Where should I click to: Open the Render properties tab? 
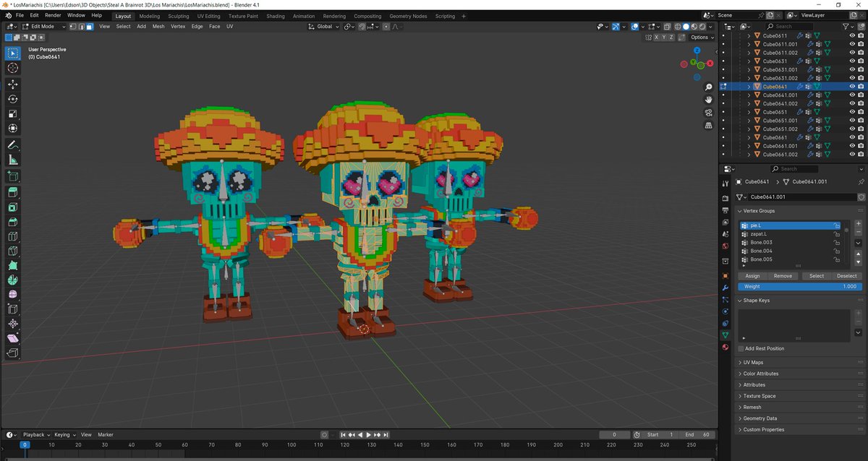(726, 198)
